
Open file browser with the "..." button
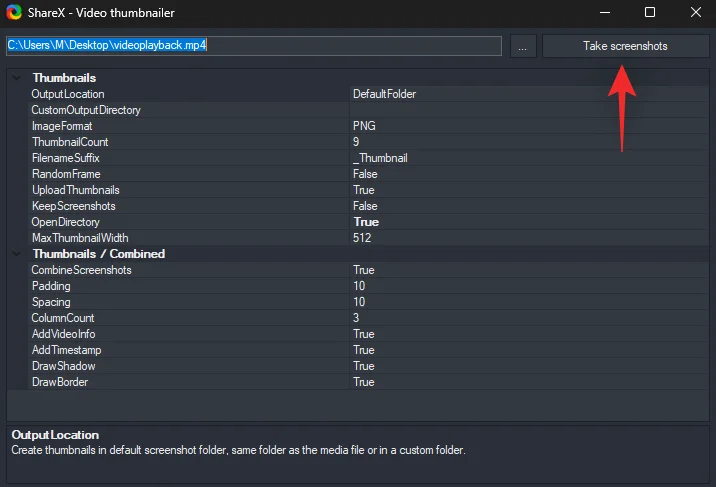[523, 46]
